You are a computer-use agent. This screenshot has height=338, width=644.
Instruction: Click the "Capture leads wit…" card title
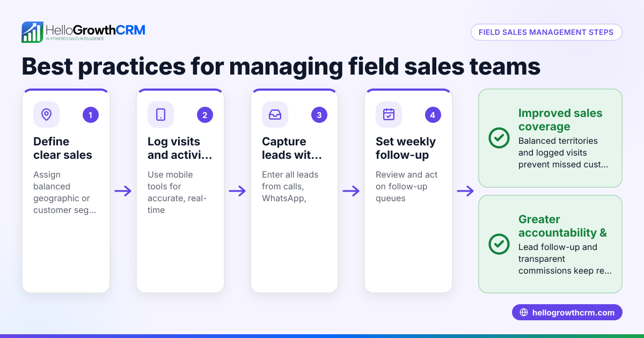pyautogui.click(x=292, y=149)
